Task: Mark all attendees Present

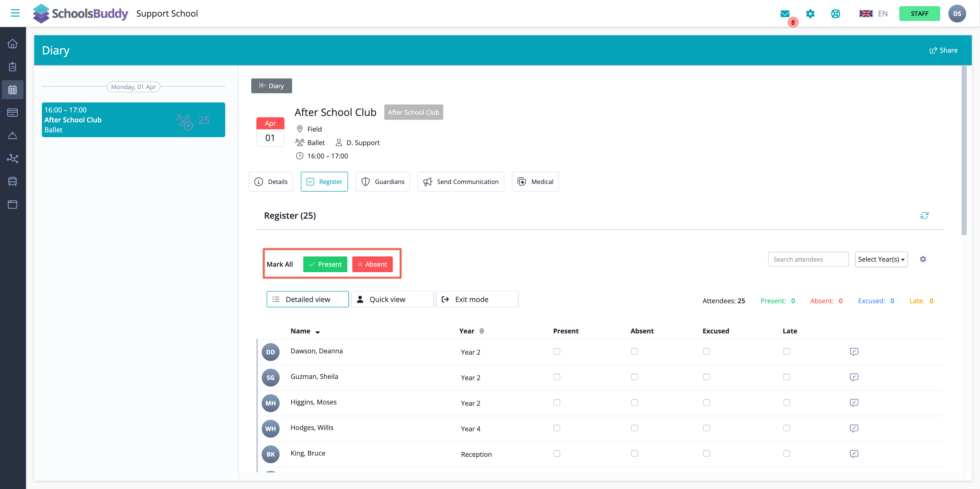Action: (325, 264)
